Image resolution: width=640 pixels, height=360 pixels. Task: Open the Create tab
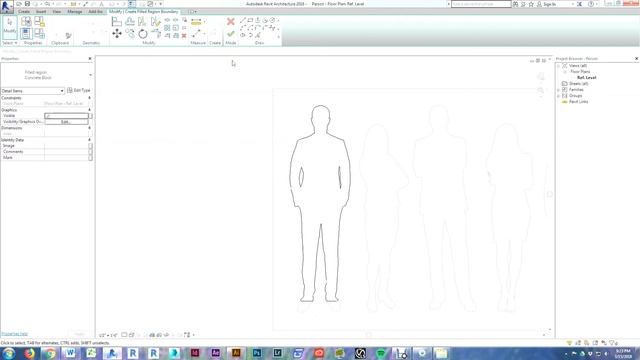[24, 11]
